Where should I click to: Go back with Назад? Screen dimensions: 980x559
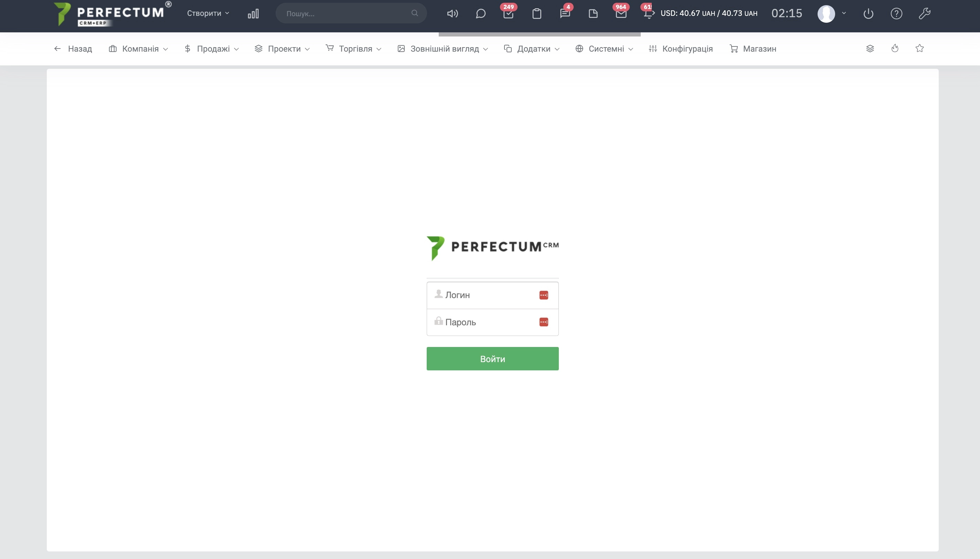[x=73, y=49]
